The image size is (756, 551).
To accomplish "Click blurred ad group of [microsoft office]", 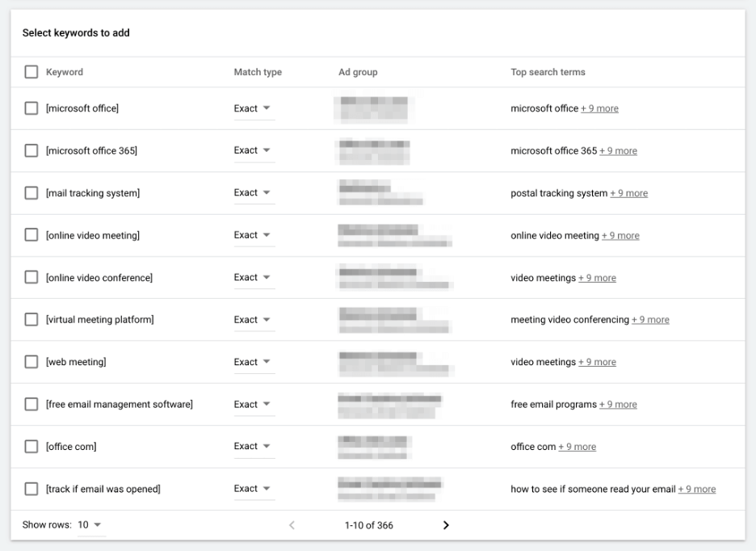I will pos(374,108).
